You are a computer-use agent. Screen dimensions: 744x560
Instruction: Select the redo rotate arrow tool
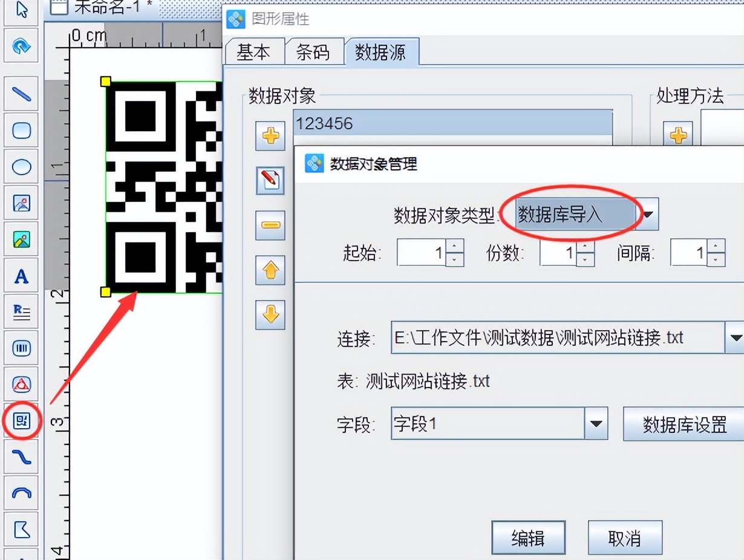pos(22,46)
